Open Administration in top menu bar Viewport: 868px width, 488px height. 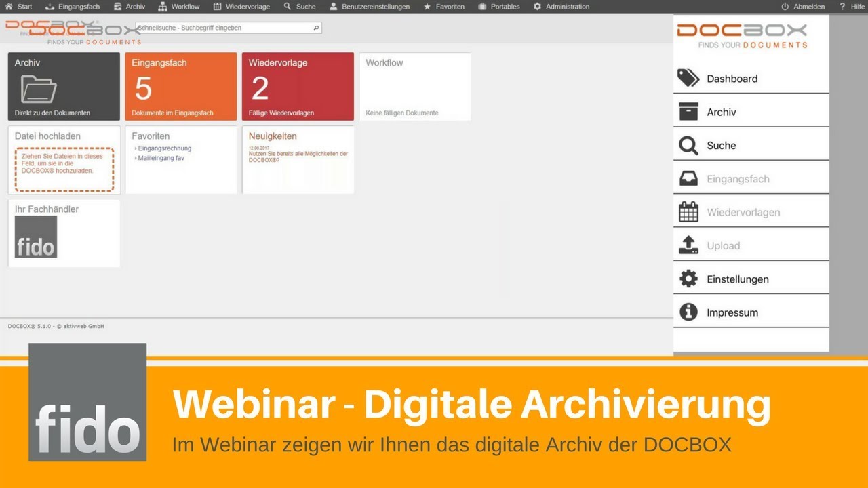tap(561, 6)
